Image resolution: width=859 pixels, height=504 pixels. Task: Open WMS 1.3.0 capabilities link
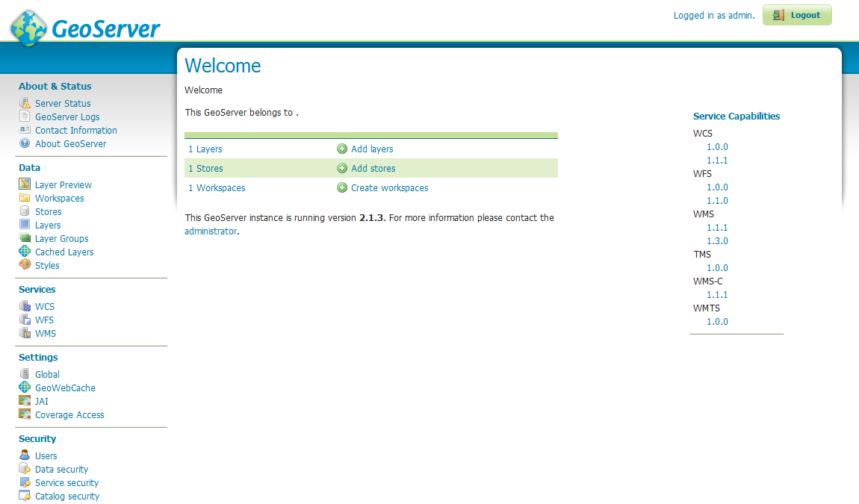(x=717, y=241)
